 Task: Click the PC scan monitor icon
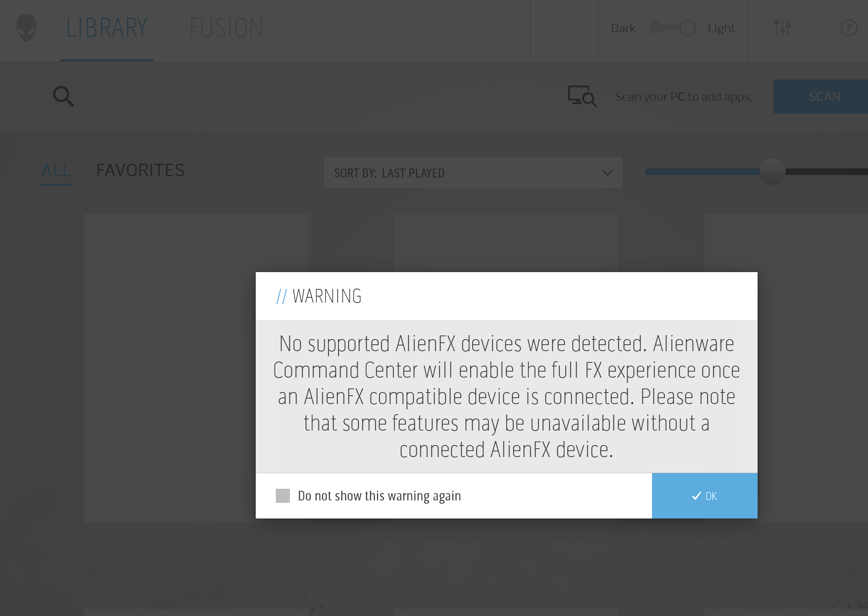click(582, 96)
